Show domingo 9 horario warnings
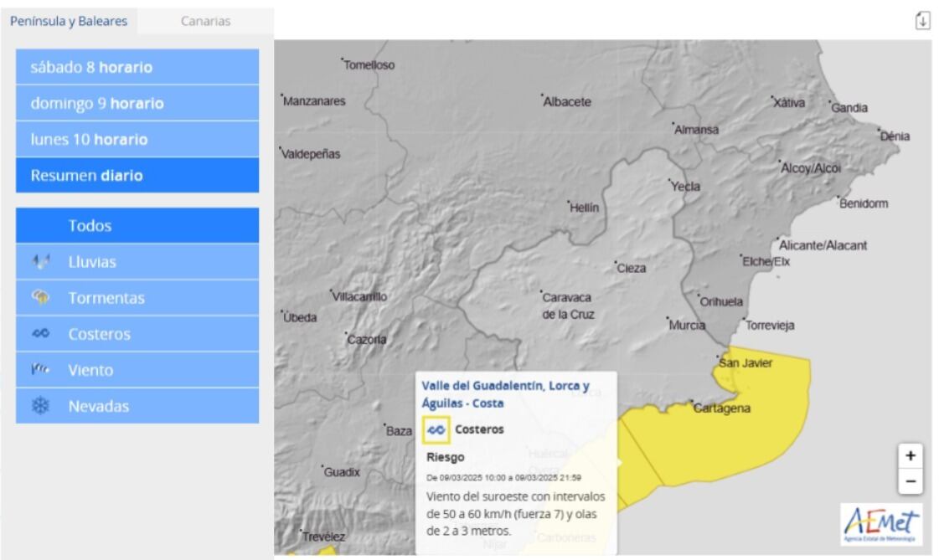The image size is (939, 560). [x=137, y=104]
